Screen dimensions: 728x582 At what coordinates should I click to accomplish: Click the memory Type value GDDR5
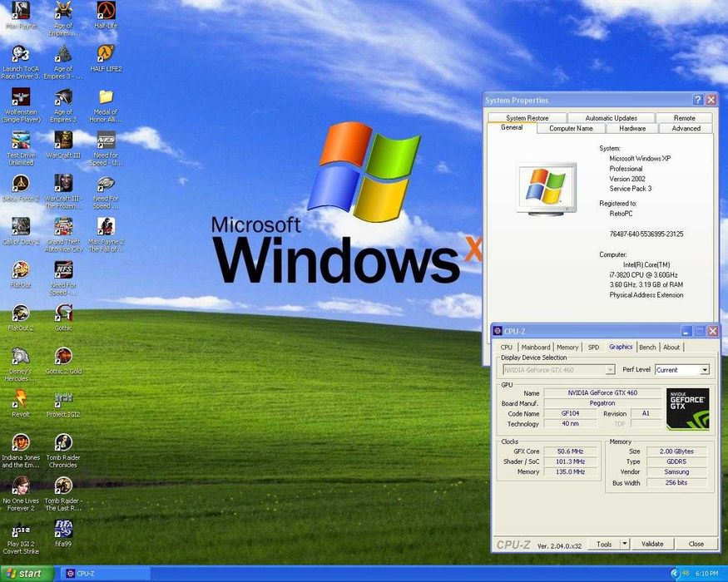coord(676,461)
